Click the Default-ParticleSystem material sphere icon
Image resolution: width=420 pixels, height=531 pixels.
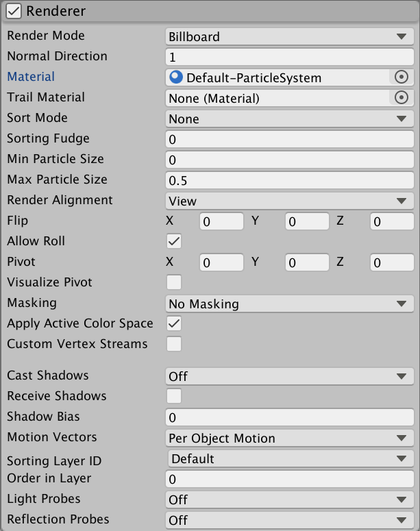pos(177,77)
